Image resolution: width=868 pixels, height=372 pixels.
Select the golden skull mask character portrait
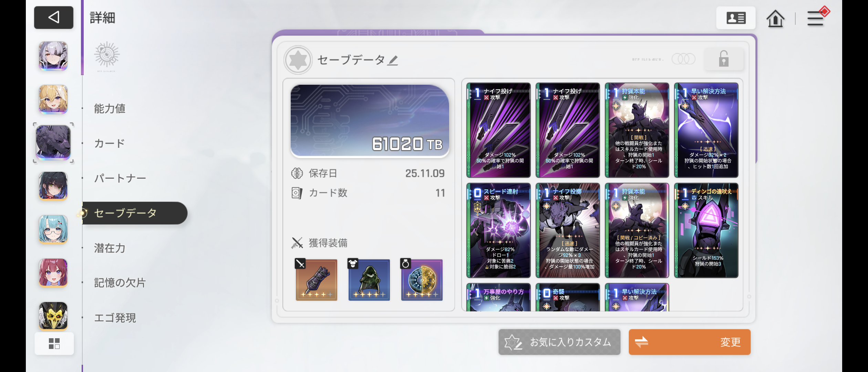tap(53, 316)
